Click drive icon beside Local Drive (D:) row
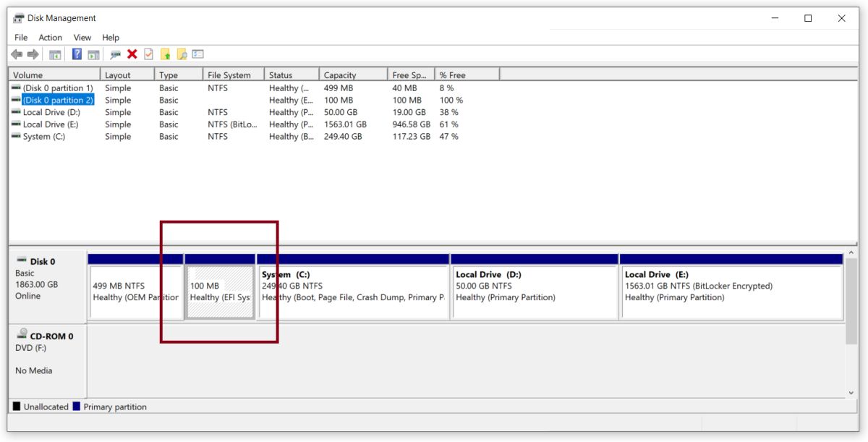The width and height of the screenshot is (868, 442). coord(16,112)
